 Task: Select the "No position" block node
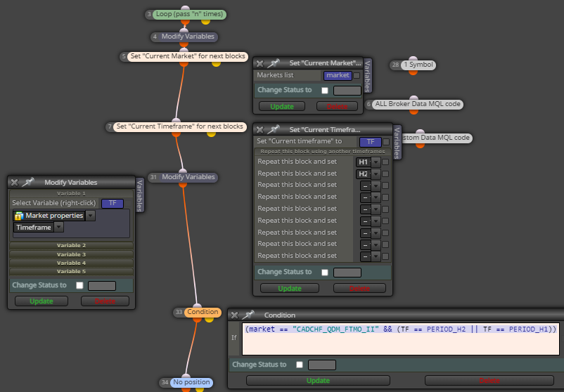(192, 382)
